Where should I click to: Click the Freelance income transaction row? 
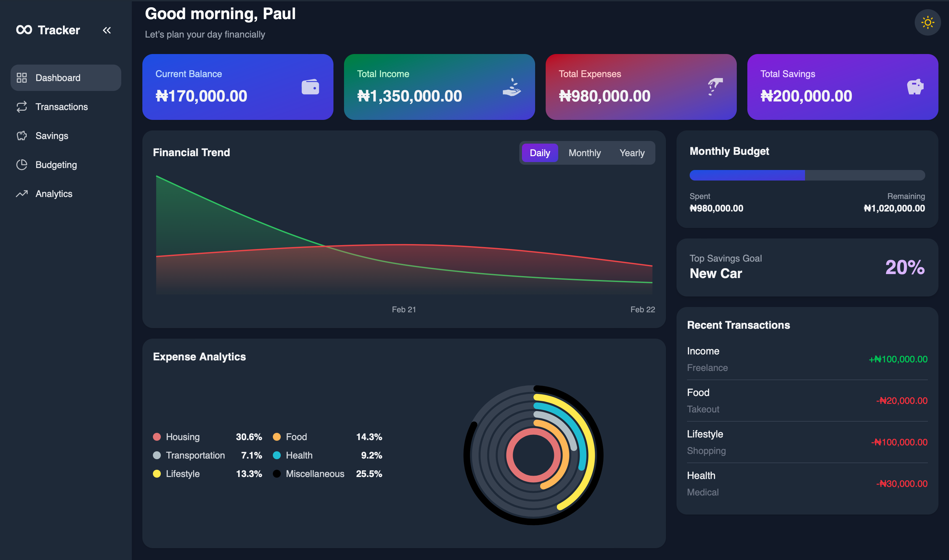[807, 359]
